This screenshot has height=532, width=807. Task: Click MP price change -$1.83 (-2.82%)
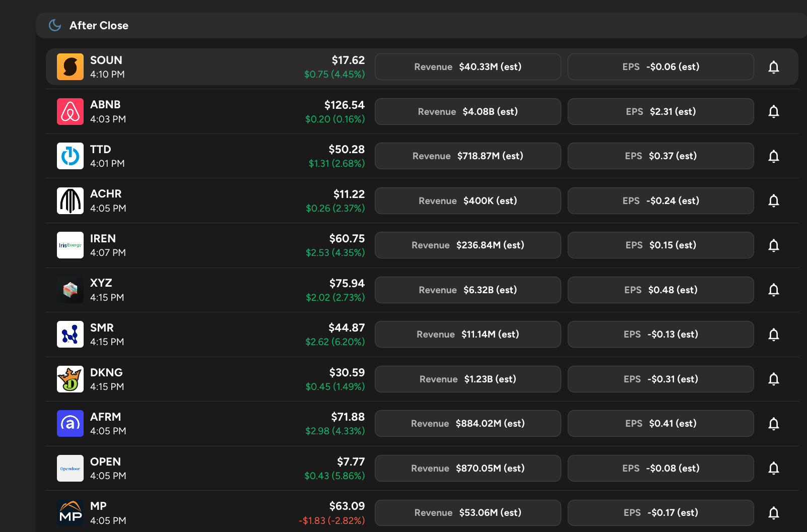point(331,520)
